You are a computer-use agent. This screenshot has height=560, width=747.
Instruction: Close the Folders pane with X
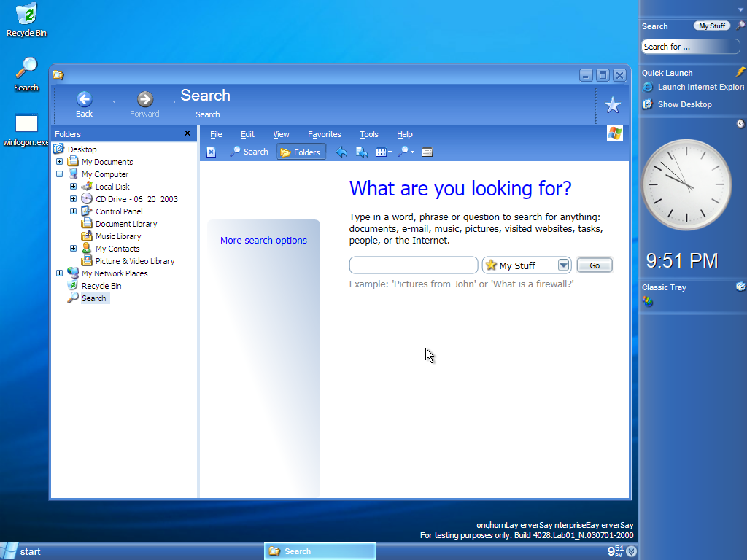[187, 133]
